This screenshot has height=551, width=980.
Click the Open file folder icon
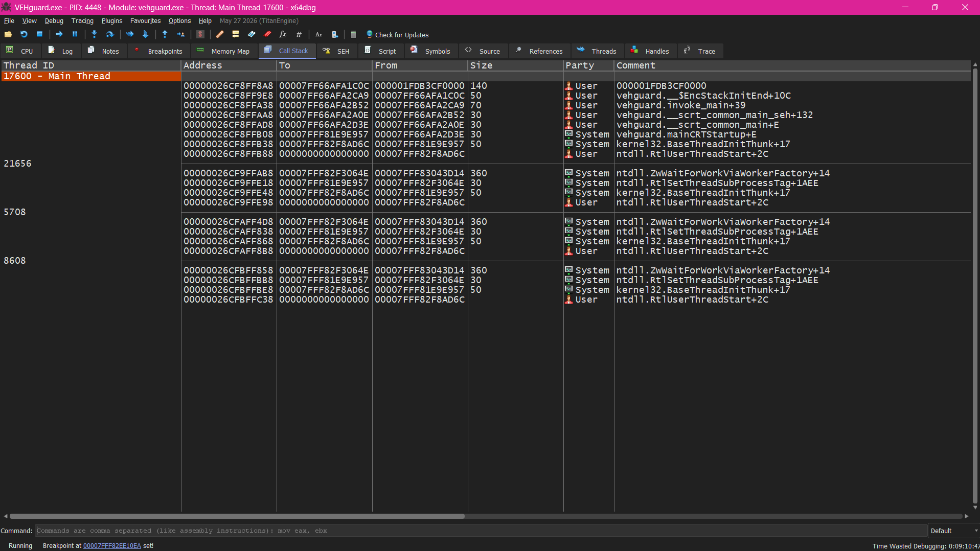click(8, 34)
